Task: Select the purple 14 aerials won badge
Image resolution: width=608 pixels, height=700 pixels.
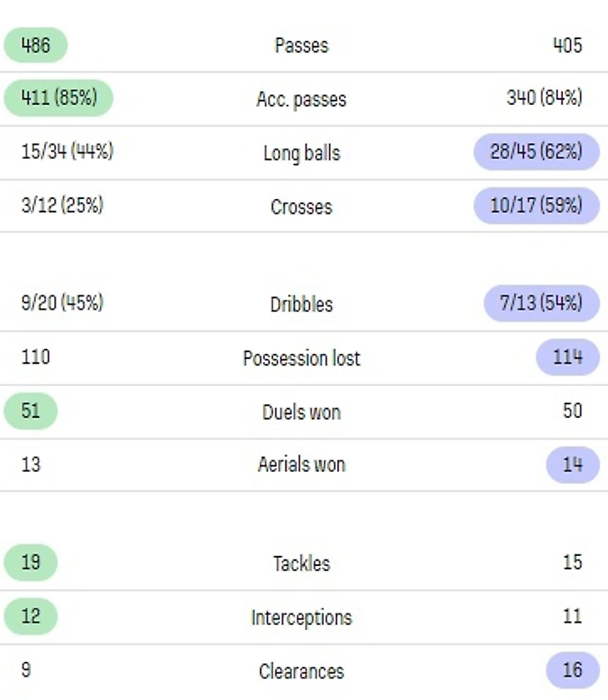Action: (572, 464)
